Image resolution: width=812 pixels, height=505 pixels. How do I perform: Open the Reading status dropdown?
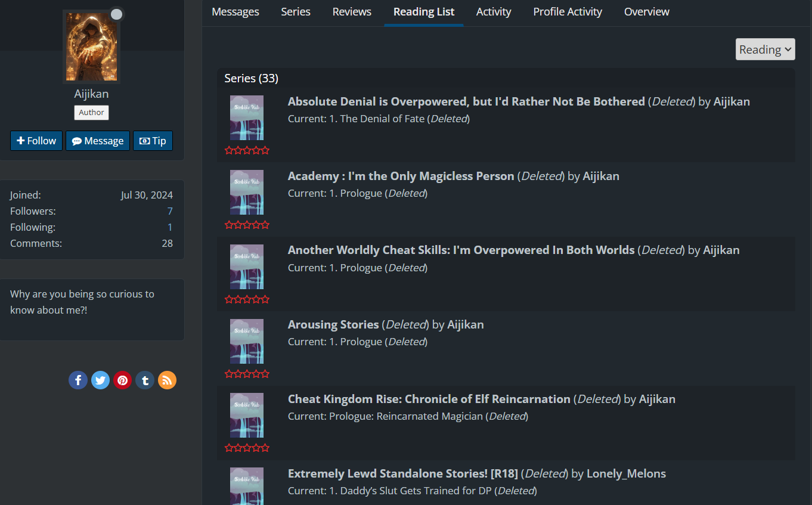[x=765, y=49]
